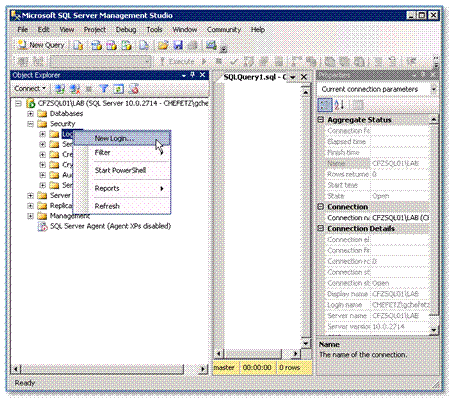Click the SQL Server Compact Query icon
This screenshot has height=402, width=458.
[x=144, y=45]
